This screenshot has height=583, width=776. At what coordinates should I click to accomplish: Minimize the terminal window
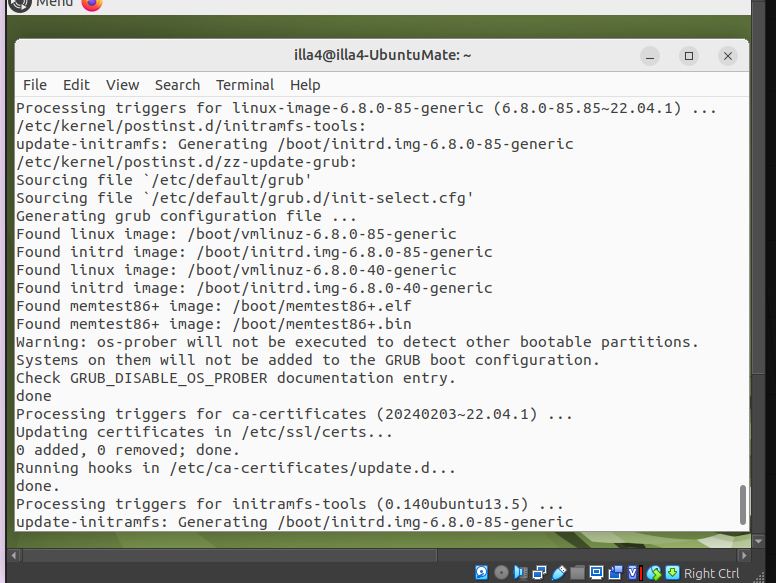click(650, 56)
